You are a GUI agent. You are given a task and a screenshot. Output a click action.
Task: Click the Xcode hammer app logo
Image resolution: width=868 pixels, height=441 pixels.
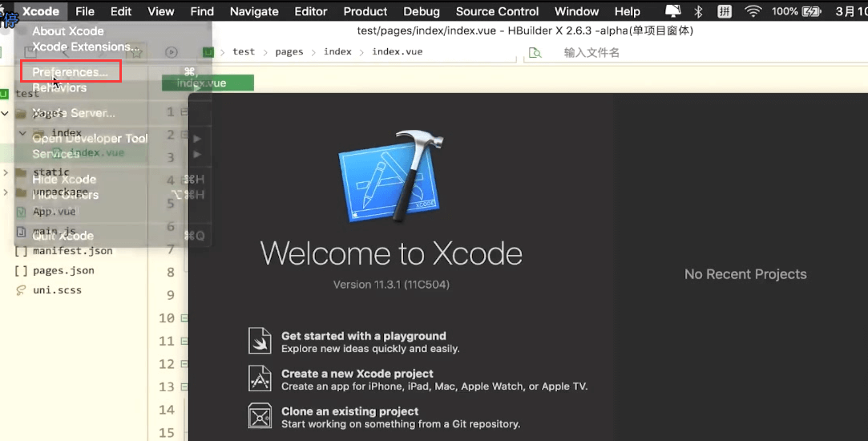(391, 176)
